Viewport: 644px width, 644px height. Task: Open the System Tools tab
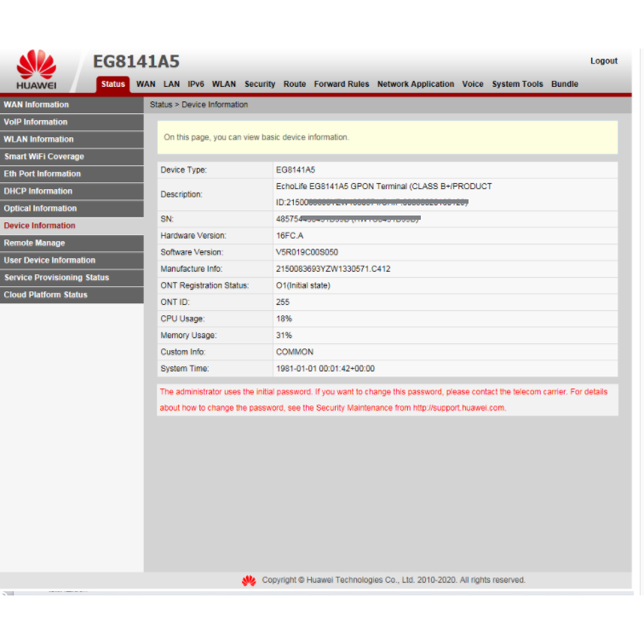[x=518, y=84]
